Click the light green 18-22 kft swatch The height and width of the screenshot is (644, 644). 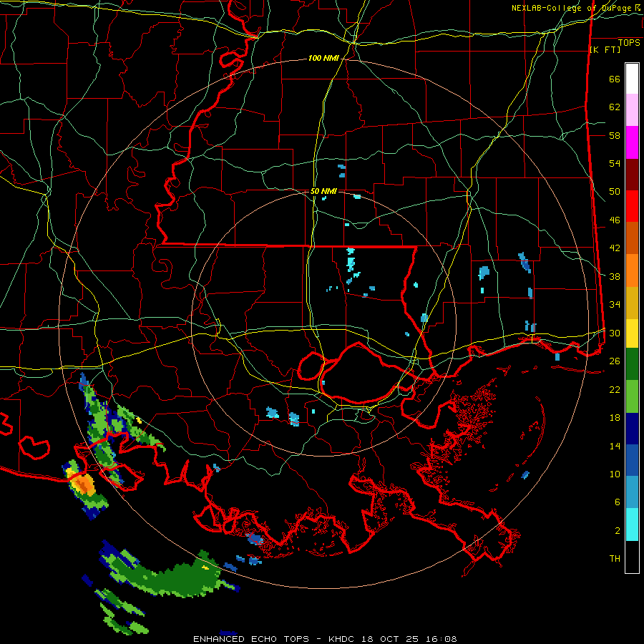[x=632, y=396]
